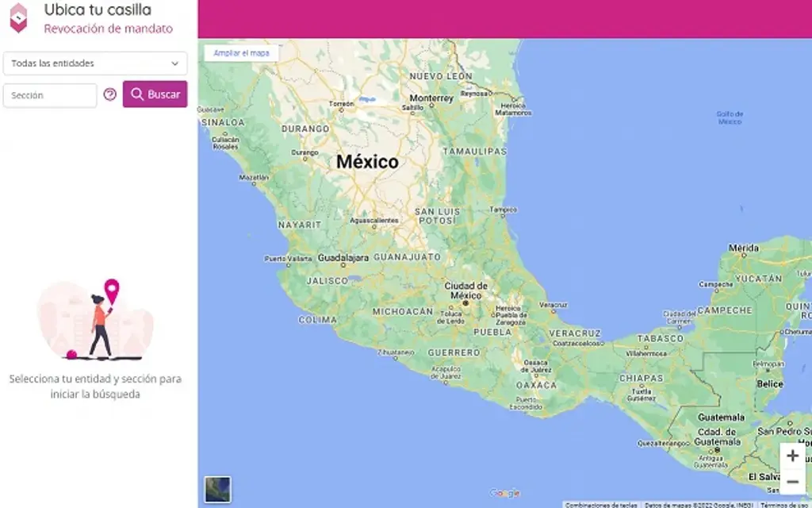Viewport: 812px width, 508px height.
Task: Click the MICHOACÁN state label
Action: 402,311
